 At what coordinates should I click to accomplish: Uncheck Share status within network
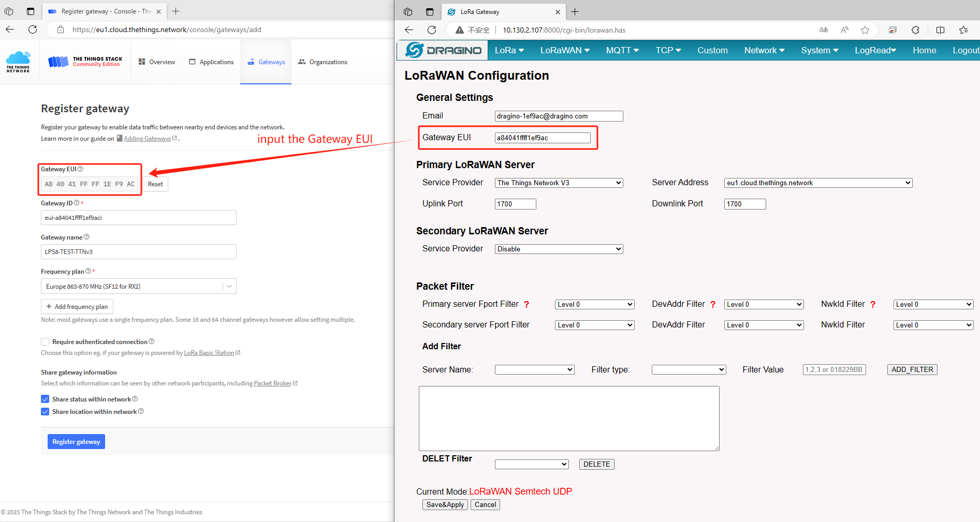(45, 399)
